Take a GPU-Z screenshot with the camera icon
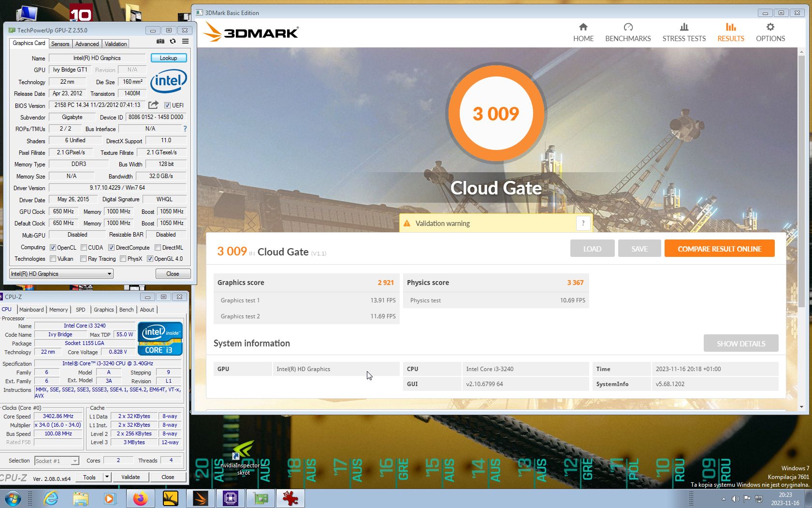The image size is (812, 508). 160,42
